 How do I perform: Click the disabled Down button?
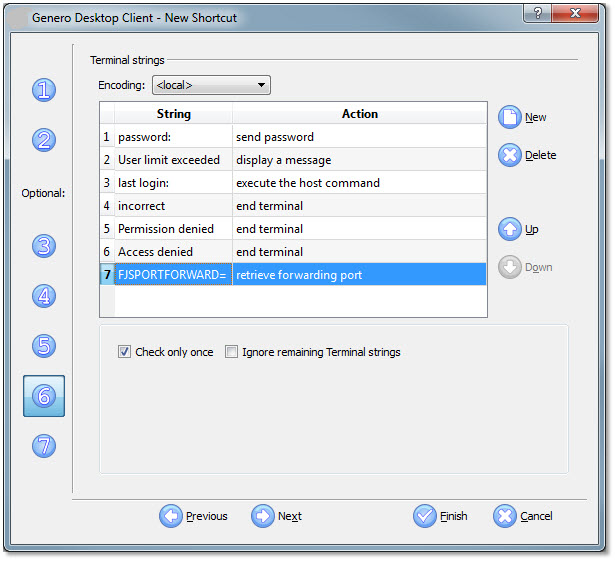coord(526,267)
